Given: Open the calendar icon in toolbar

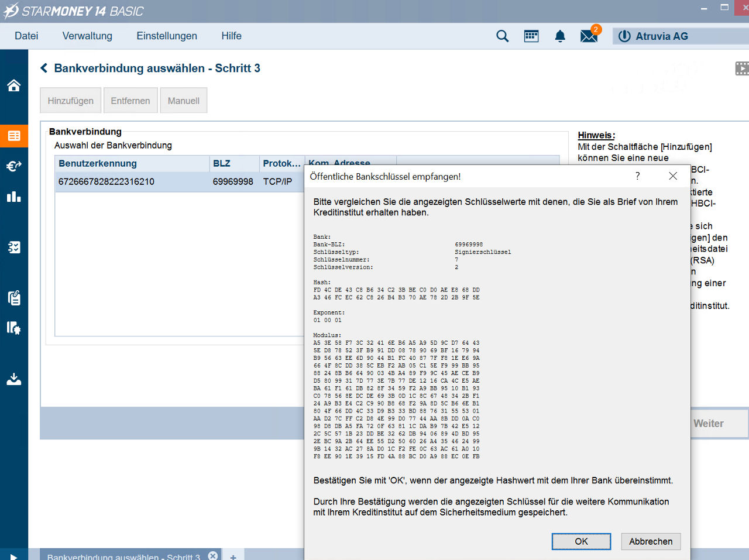Looking at the screenshot, I should 531,36.
